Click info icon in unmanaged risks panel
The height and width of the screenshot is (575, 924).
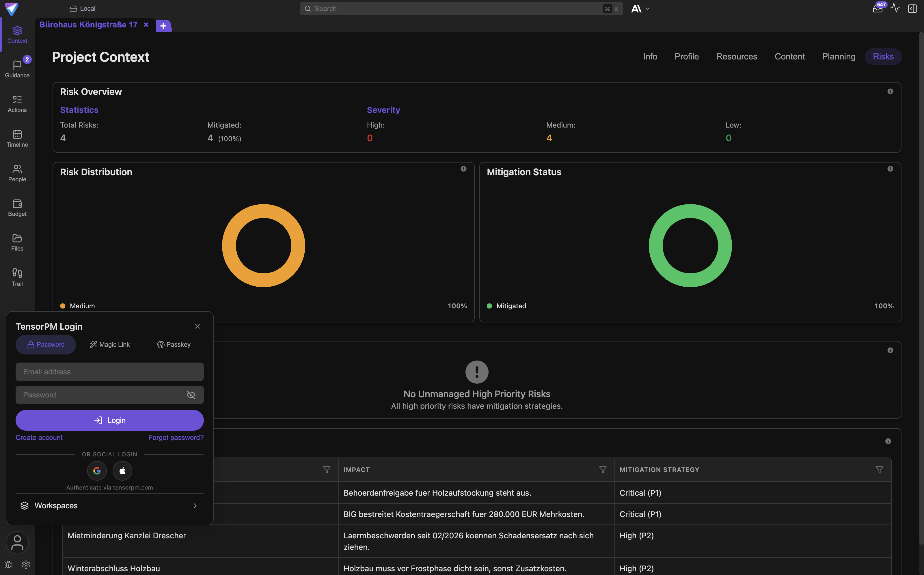[x=890, y=350]
